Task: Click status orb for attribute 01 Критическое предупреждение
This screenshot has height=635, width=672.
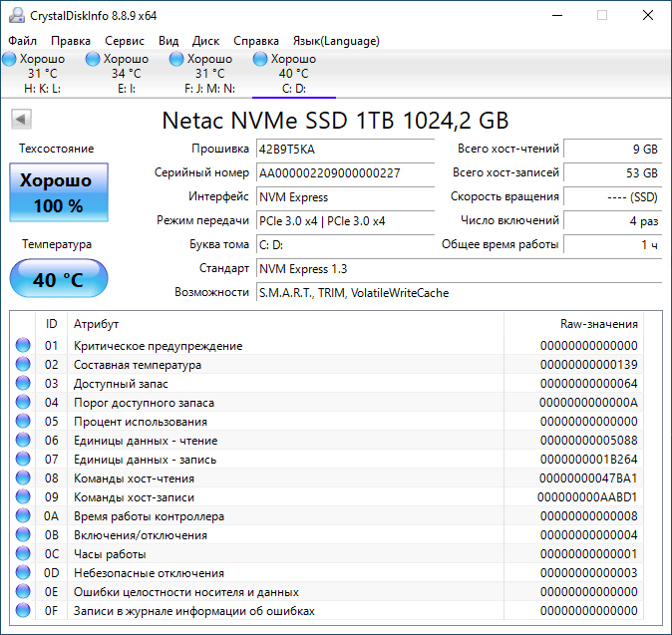Action: pyautogui.click(x=23, y=345)
